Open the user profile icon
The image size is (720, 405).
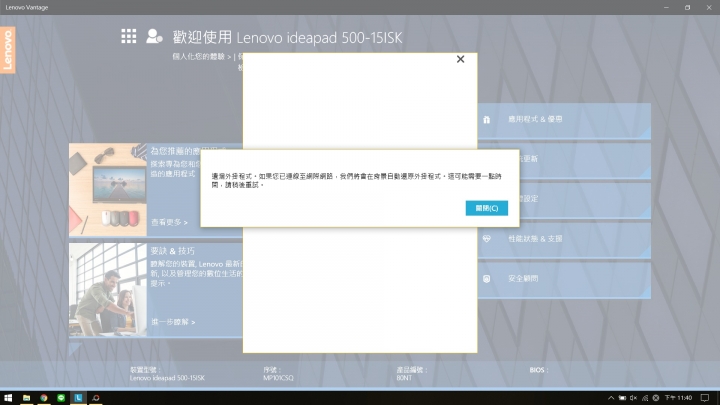pos(154,36)
